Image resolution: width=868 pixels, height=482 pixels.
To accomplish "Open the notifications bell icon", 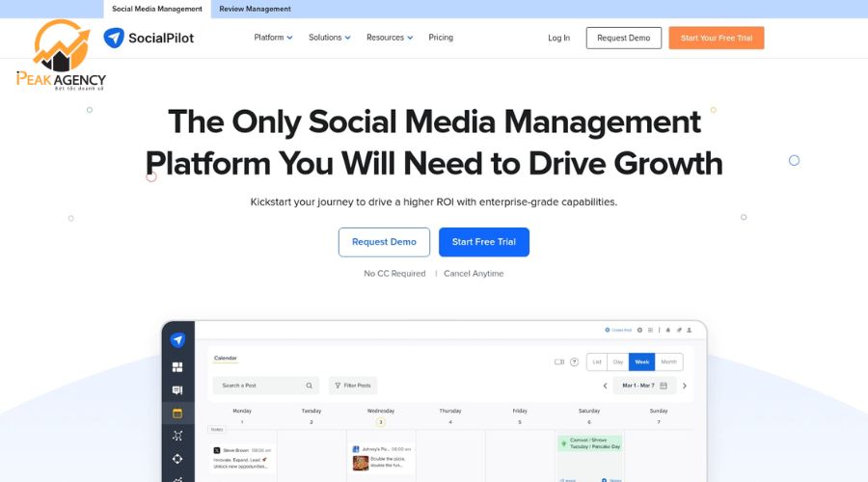I will coord(668,330).
